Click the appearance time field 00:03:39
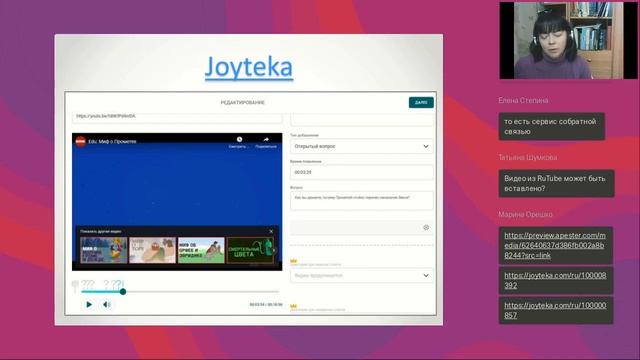This screenshot has height=360, width=640. click(362, 172)
